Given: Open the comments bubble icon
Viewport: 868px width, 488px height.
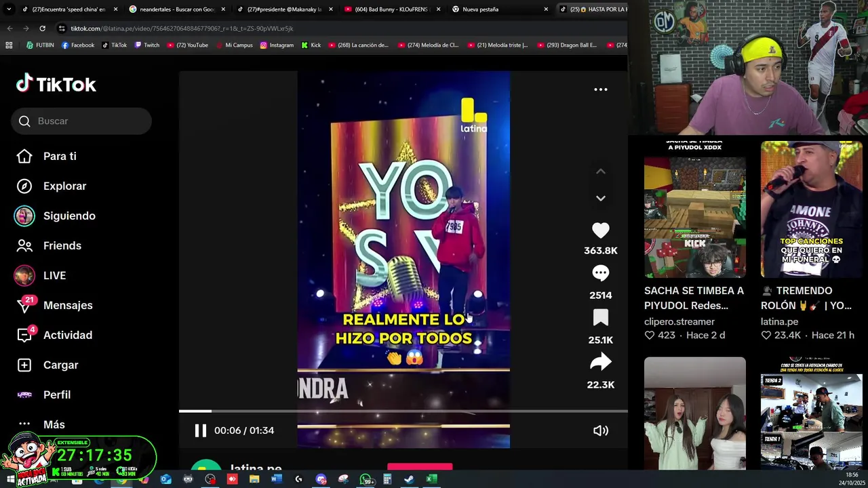Looking at the screenshot, I should pyautogui.click(x=600, y=273).
